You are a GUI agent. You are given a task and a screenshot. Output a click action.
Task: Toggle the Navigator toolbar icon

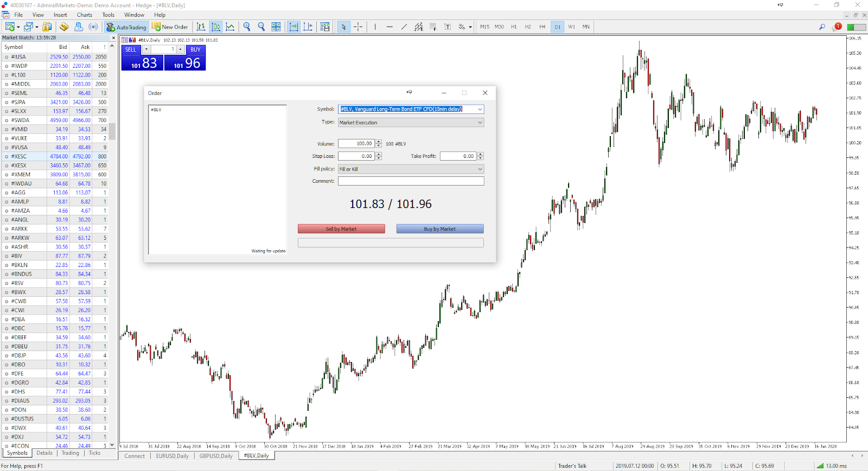point(64,27)
